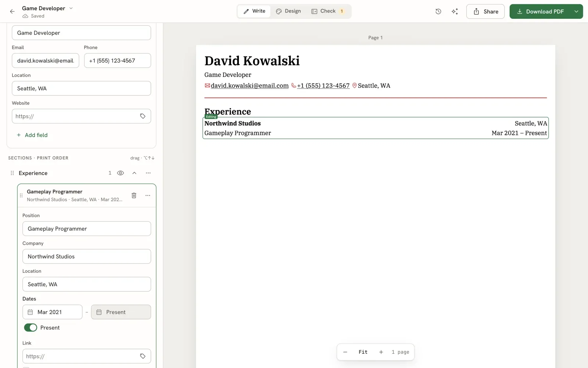Click the phone number link on resume
This screenshot has width=588, height=368.
[x=323, y=85]
